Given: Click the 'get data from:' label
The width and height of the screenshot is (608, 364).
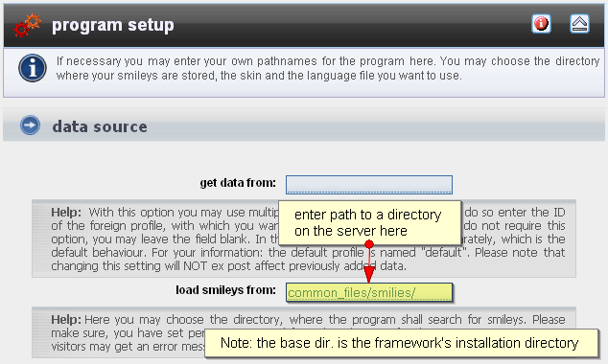Looking at the screenshot, I should coord(238,183).
